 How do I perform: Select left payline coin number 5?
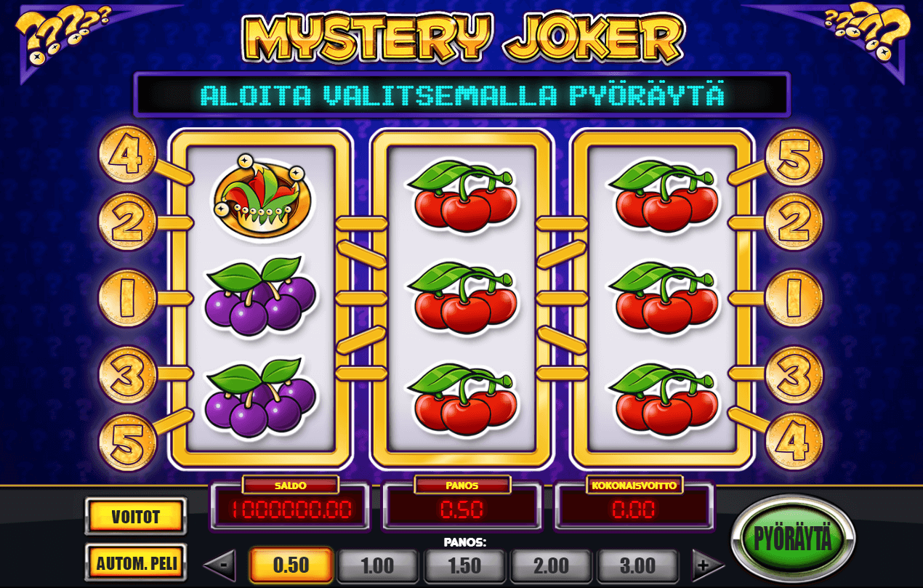(x=128, y=442)
